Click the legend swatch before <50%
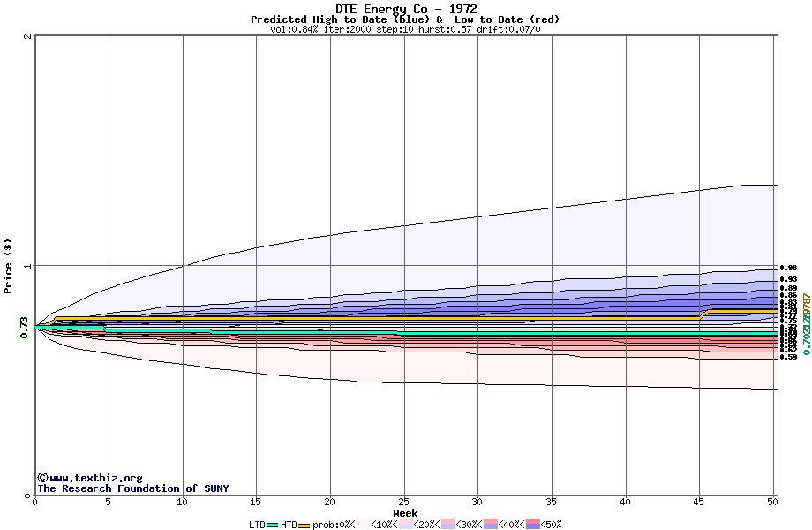Screen dimensions: 812x530 pyautogui.click(x=533, y=525)
